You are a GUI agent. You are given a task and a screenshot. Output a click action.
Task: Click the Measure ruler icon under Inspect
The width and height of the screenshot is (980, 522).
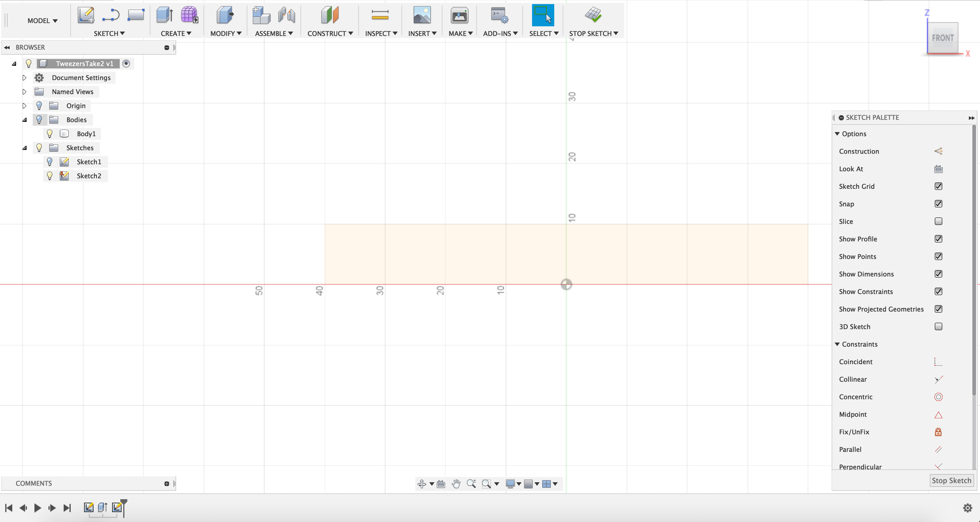click(x=380, y=15)
